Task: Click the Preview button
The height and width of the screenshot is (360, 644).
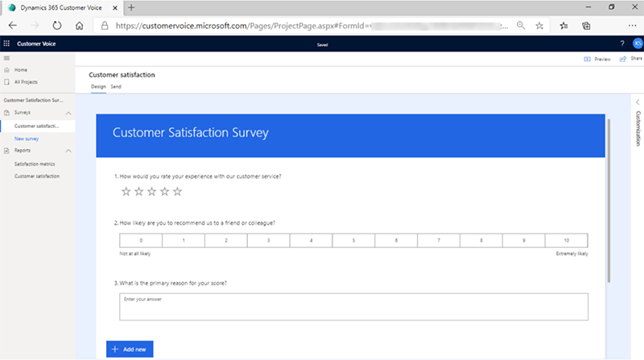Action: click(x=597, y=59)
